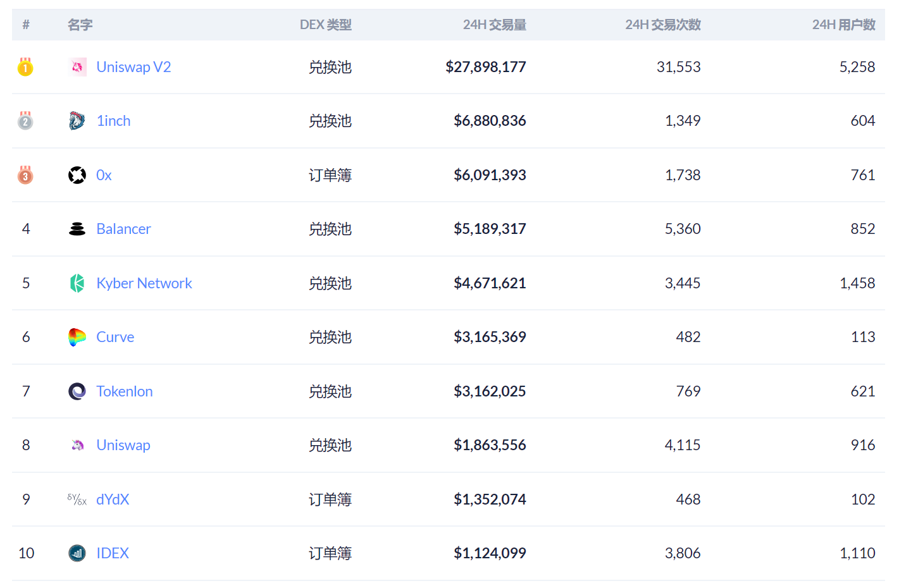Screen dimensions: 899x588
Task: Click the 0x logo icon
Action: (77, 175)
